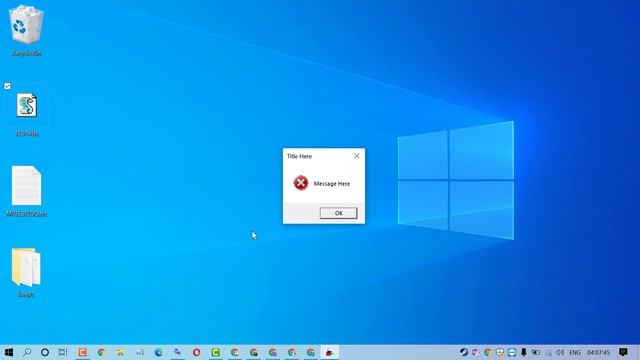Close the Title Here message box
Viewport: 640px width, 360px height.
(356, 156)
